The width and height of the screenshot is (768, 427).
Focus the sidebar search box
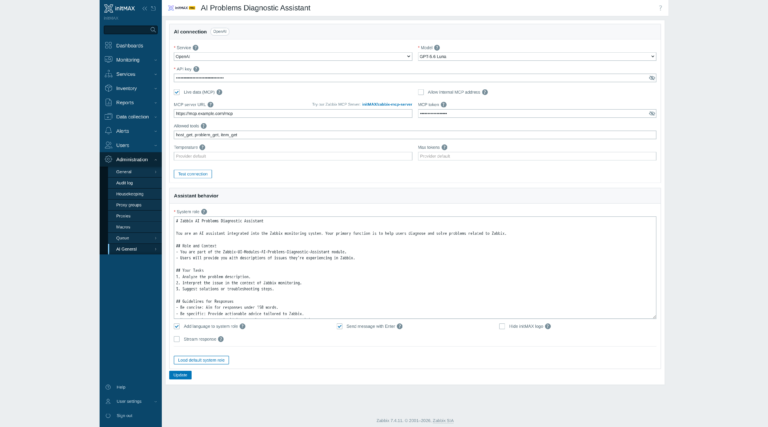pos(126,30)
